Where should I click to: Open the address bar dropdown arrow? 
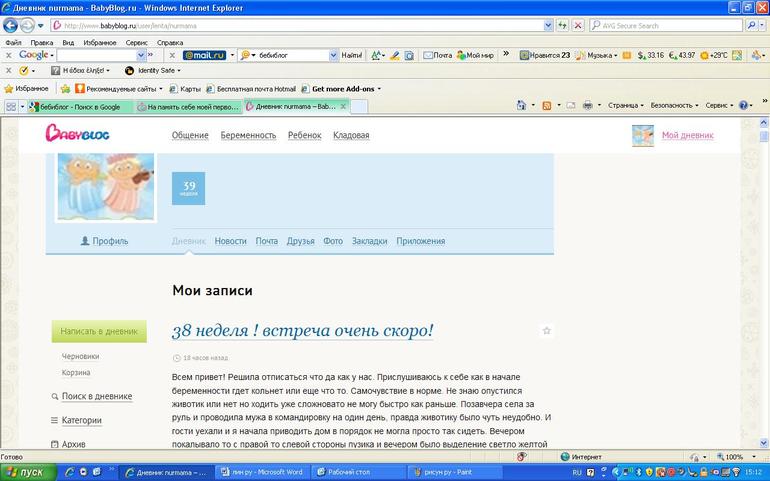pos(548,26)
